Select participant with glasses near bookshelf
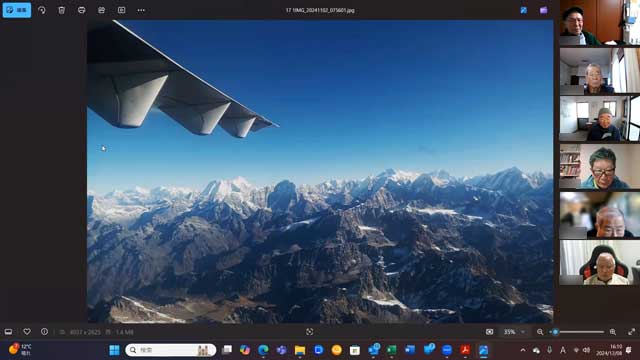The width and height of the screenshot is (640, 360). pos(600,167)
